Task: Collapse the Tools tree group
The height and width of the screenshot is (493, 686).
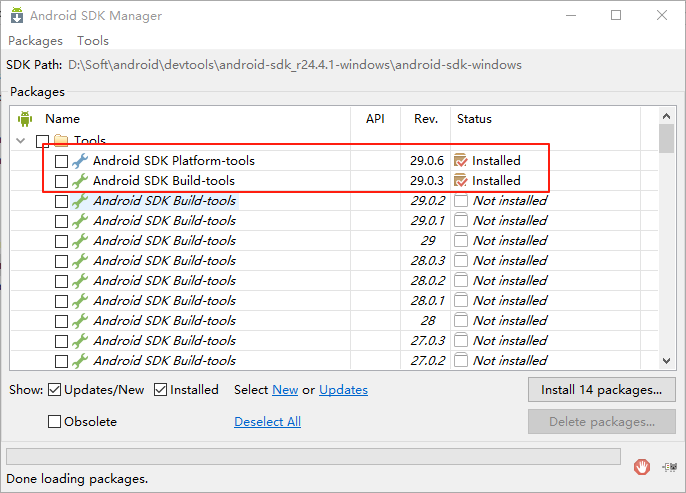Action: pyautogui.click(x=21, y=140)
